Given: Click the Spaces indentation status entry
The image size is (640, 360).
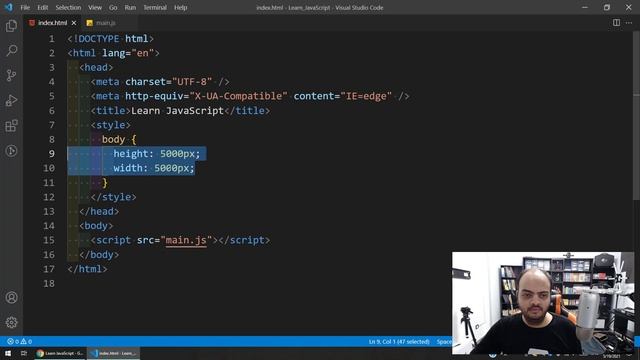Looking at the screenshot, I should [x=444, y=342].
